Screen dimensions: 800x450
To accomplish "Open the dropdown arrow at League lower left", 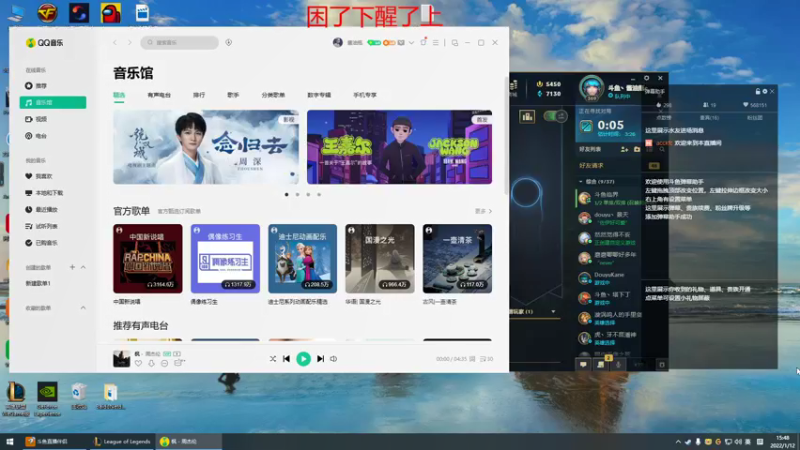I will coord(553,311).
